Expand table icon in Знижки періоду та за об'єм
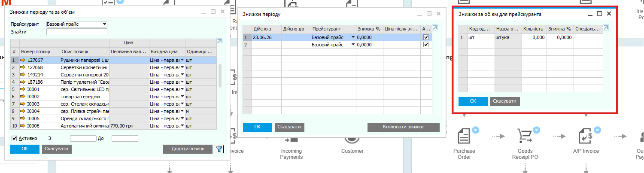The height and width of the screenshot is (173, 644). coord(220,42)
